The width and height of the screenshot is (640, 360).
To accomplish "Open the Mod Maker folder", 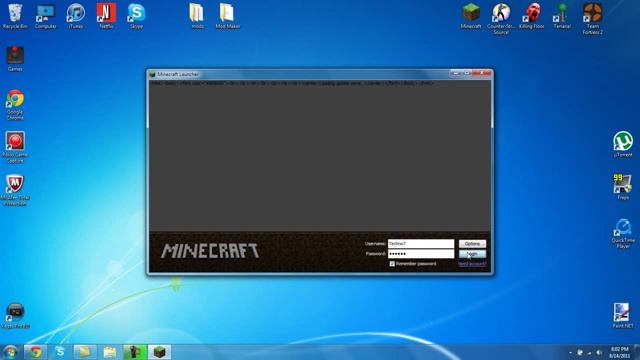I will [x=227, y=16].
